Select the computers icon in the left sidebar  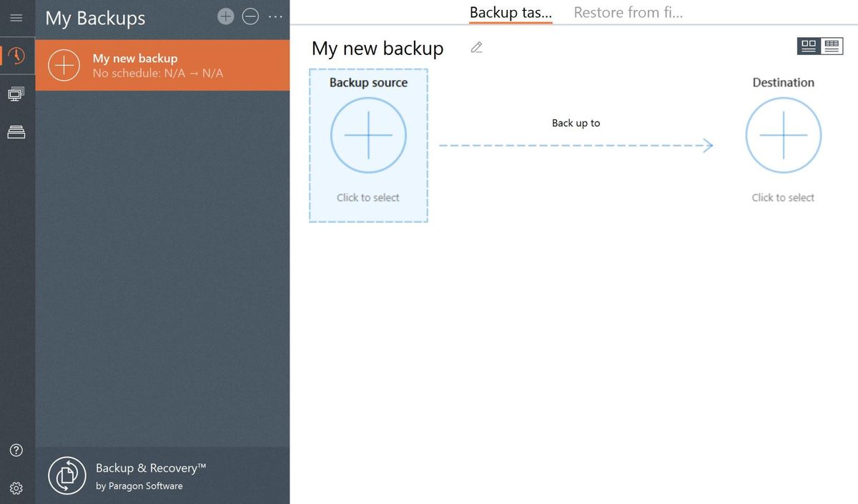16,92
